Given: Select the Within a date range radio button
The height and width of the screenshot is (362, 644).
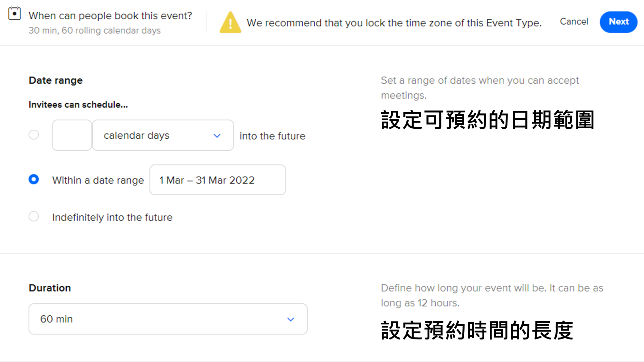Looking at the screenshot, I should 34,179.
